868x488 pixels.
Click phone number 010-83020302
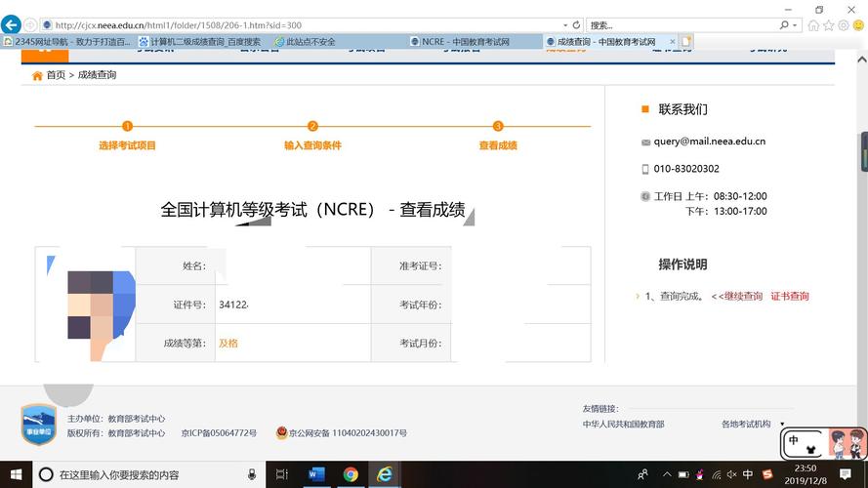(686, 169)
